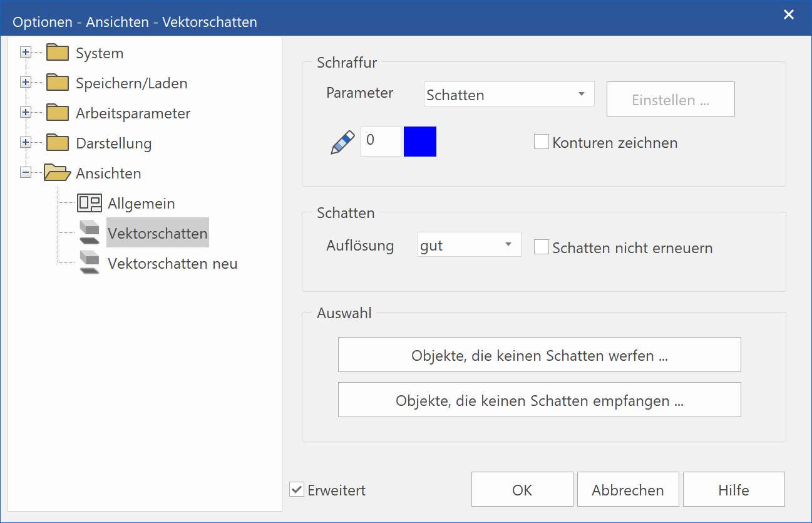The width and height of the screenshot is (812, 523).
Task: Select Allgemein under Ansichten
Action: 141,204
